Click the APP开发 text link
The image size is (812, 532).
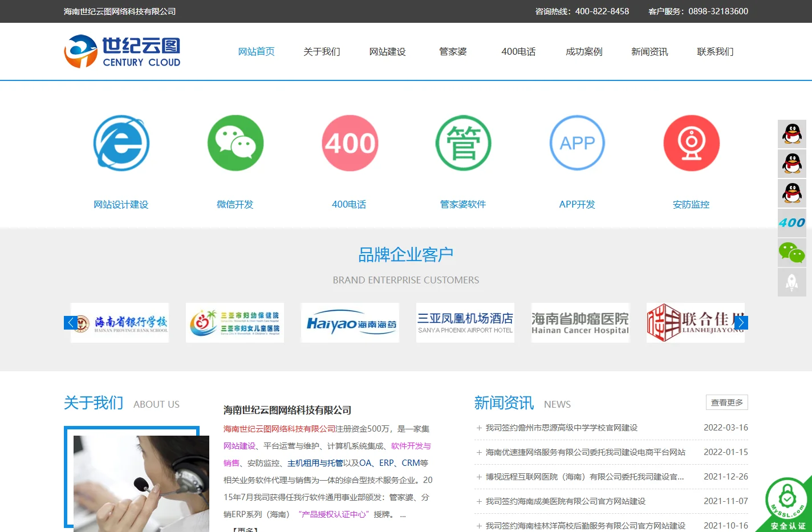tap(577, 205)
